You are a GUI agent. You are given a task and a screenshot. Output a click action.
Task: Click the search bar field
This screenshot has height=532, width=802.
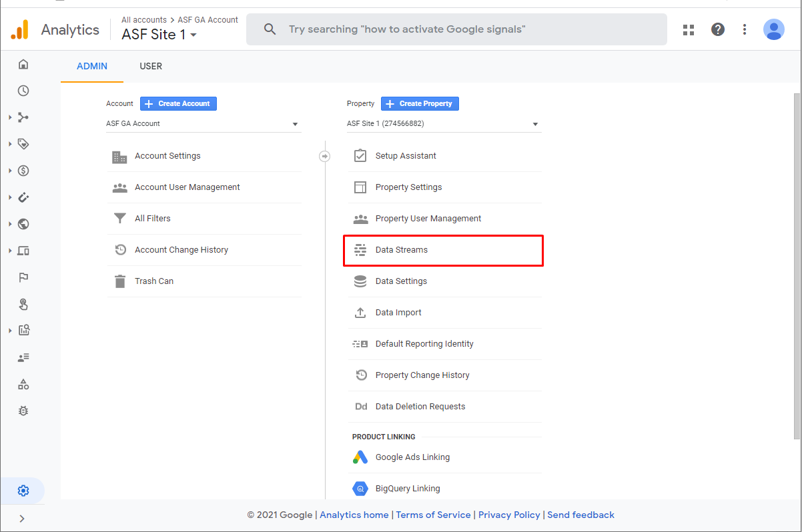(456, 29)
